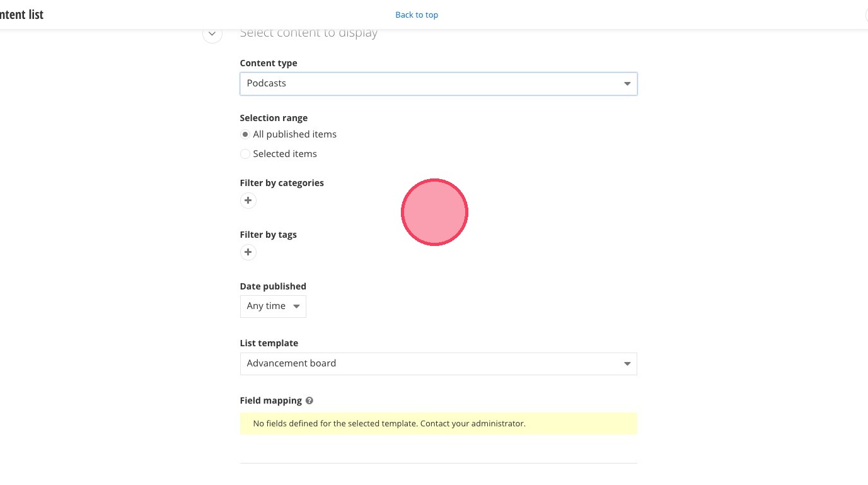Click the Field mapping label

(270, 400)
